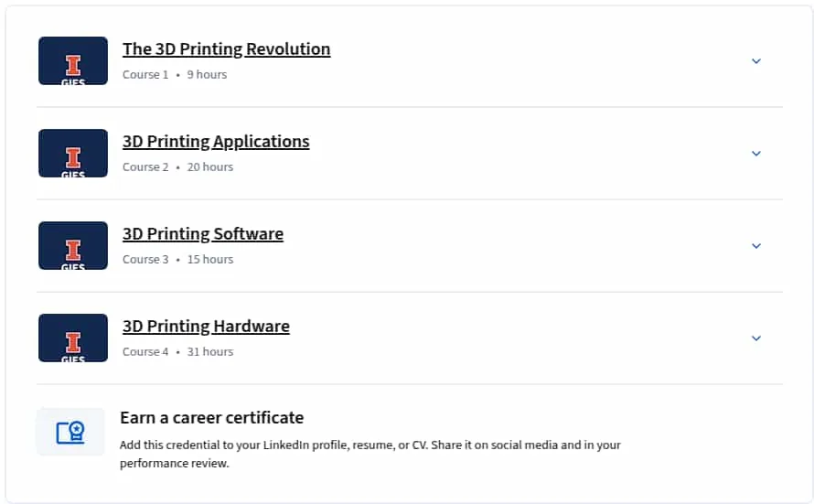The height and width of the screenshot is (504, 814).
Task: Open the 3D Printing Hardware course link
Action: pos(206,326)
